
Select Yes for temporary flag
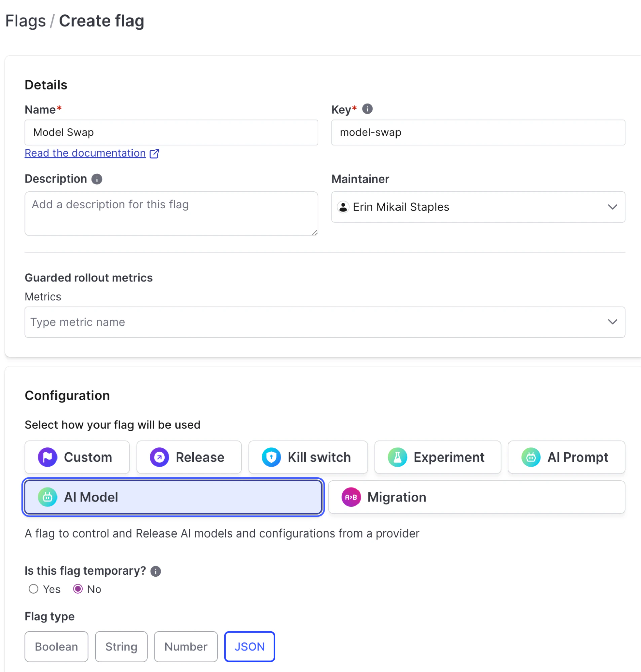(x=33, y=589)
